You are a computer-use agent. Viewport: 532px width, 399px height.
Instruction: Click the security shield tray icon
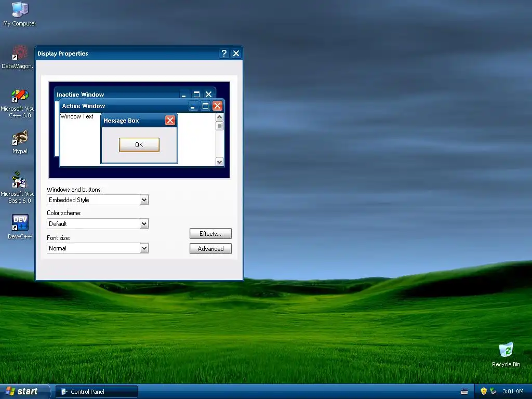click(x=484, y=391)
